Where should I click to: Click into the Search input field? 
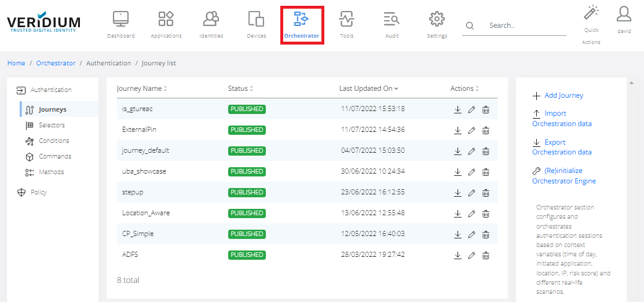524,25
